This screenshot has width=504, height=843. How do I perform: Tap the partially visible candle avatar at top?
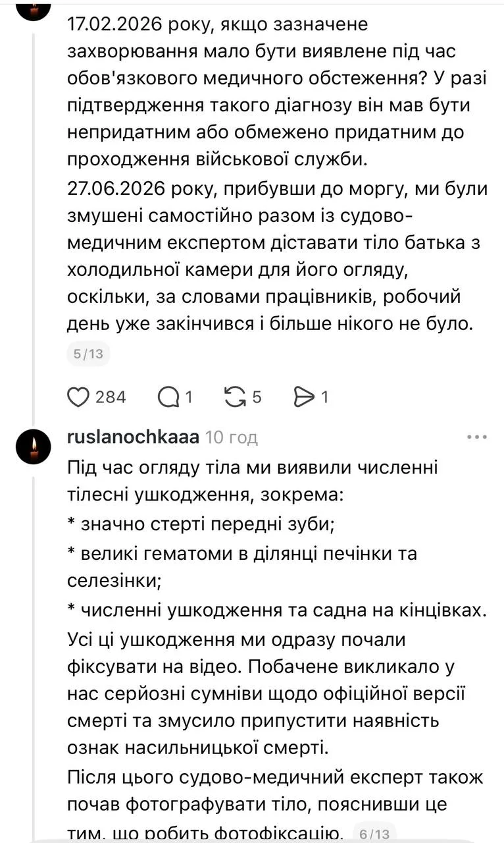pyautogui.click(x=33, y=9)
